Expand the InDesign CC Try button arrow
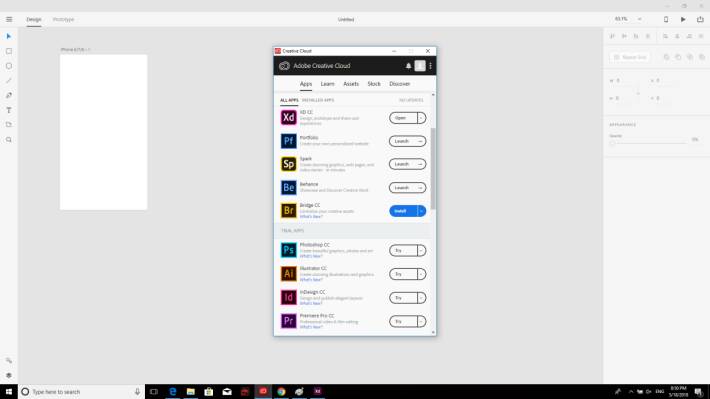 point(421,298)
